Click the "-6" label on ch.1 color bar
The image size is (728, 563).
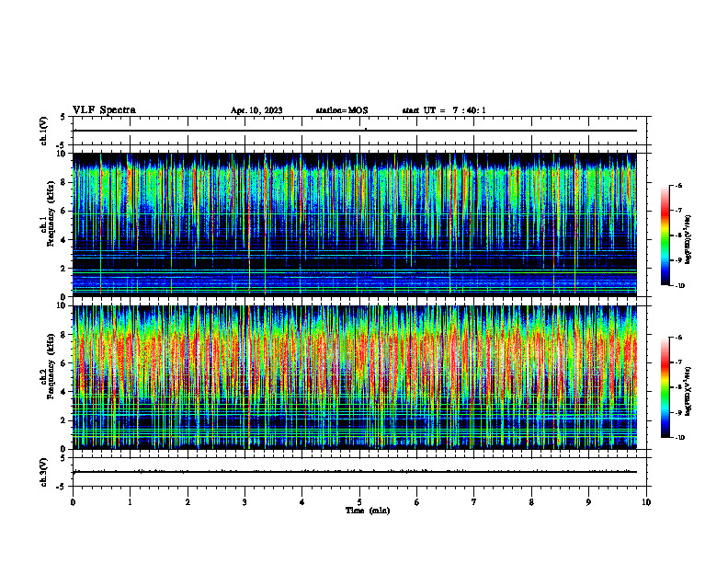click(x=677, y=185)
